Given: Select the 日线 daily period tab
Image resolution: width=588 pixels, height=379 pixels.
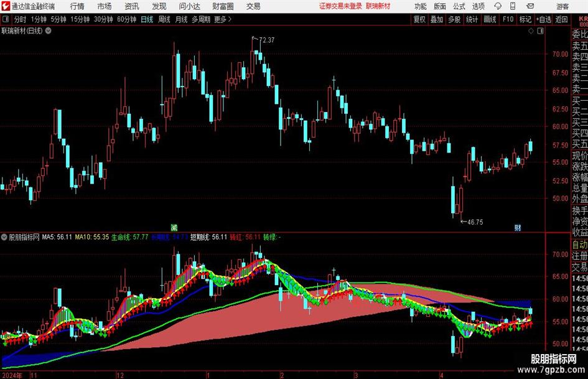Looking at the screenshot, I should pyautogui.click(x=147, y=19).
